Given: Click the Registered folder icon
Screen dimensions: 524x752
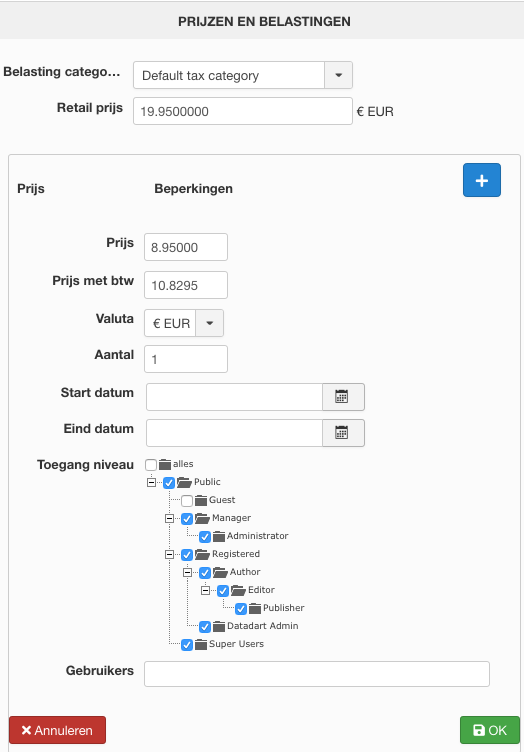Looking at the screenshot, I should 202,554.
